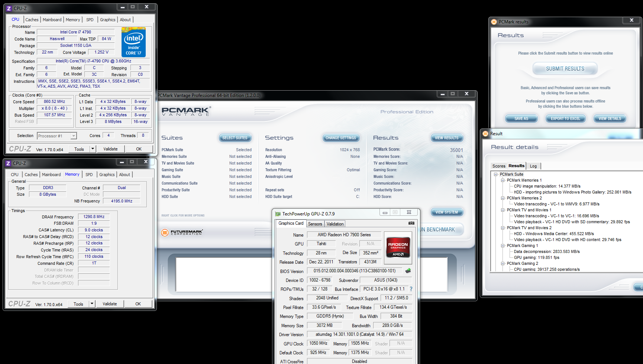Click ATI CrossFire Disabled field in GPU-Z
The width and height of the screenshot is (643, 364).
point(359,361)
